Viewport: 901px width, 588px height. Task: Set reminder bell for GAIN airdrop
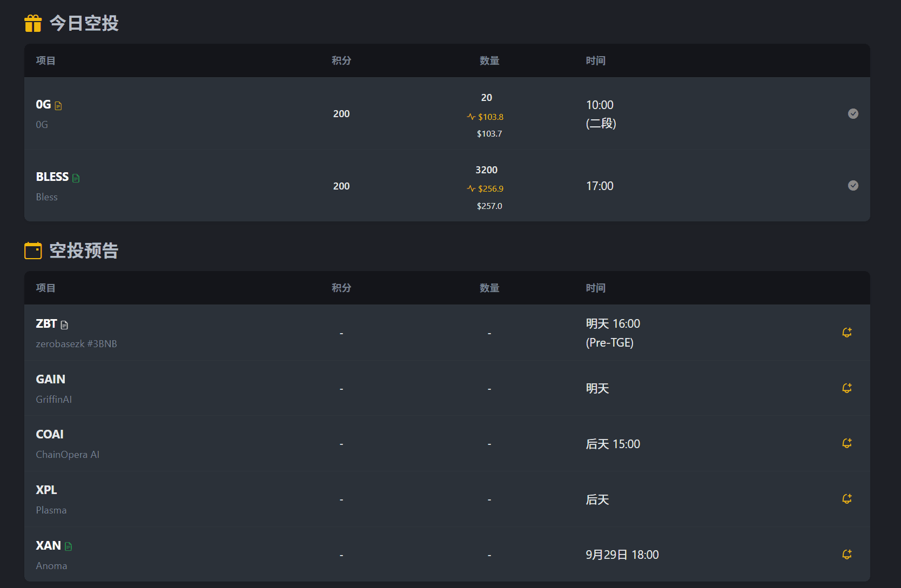[846, 388]
